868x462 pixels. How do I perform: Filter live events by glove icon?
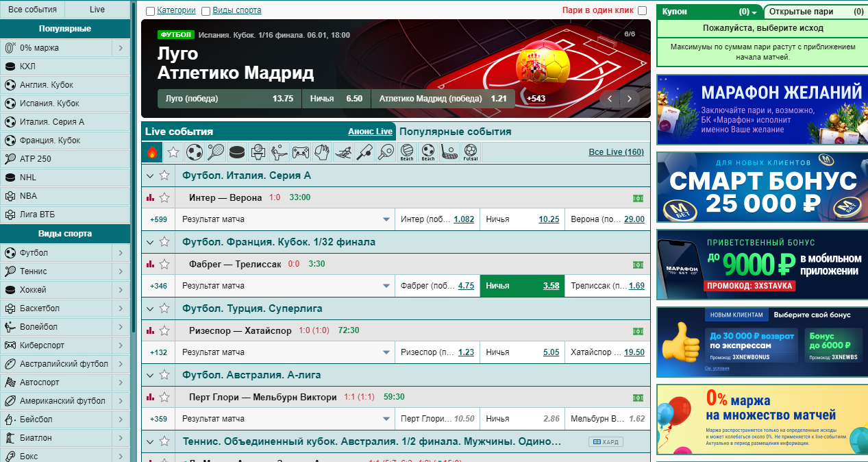tap(321, 151)
